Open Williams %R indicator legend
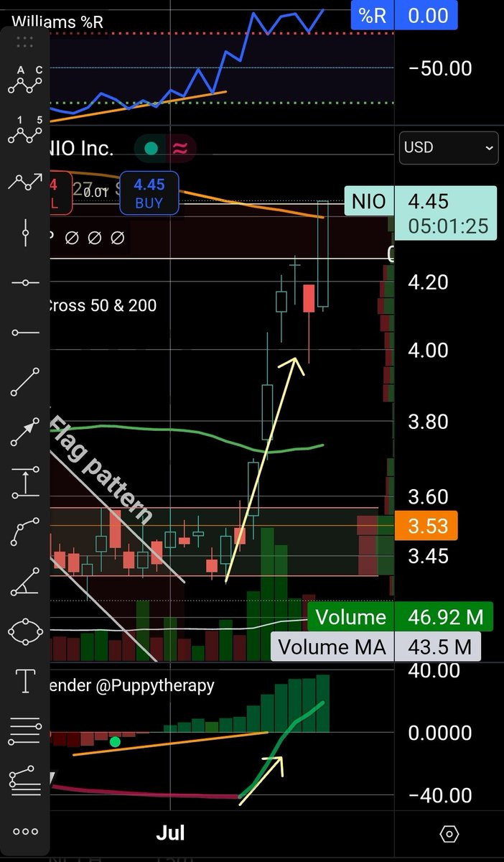Viewport: 504px width, 862px height. pyautogui.click(x=57, y=22)
